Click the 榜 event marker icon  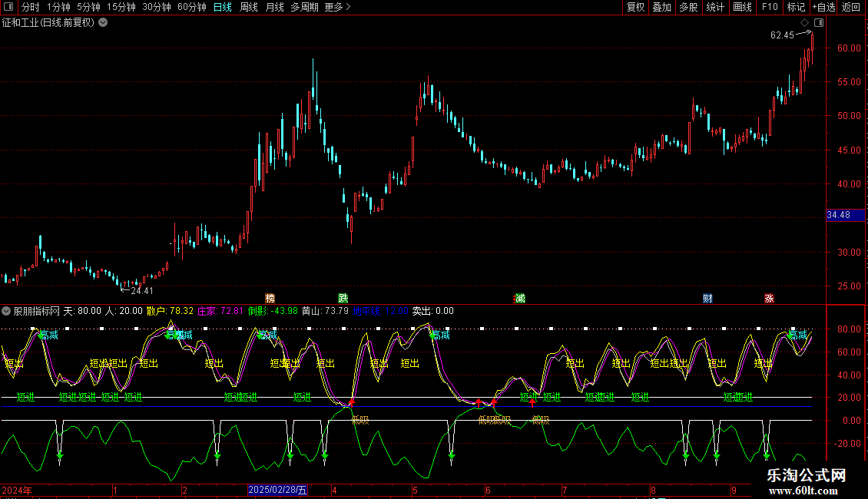[270, 298]
